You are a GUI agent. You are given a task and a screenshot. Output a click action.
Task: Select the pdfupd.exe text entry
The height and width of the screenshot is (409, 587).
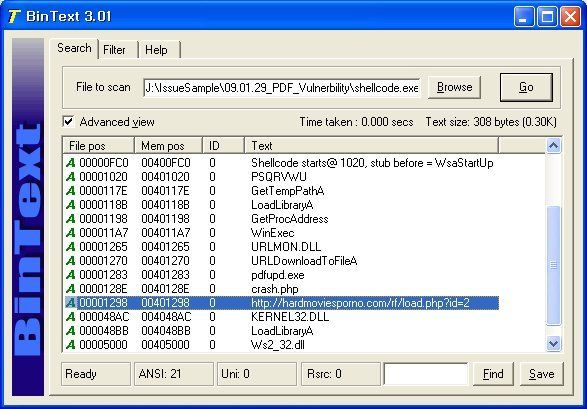pos(278,275)
